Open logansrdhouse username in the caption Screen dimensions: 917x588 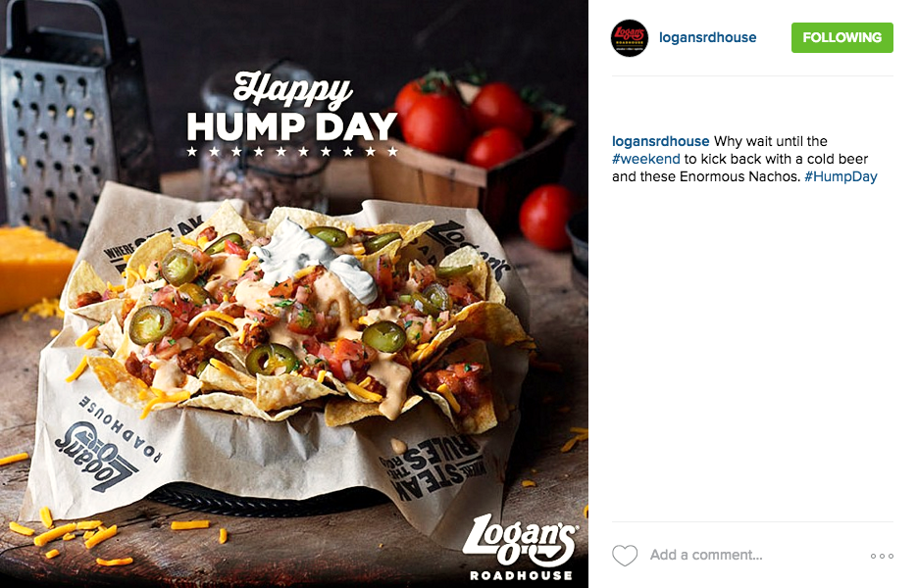pyautogui.click(x=660, y=141)
